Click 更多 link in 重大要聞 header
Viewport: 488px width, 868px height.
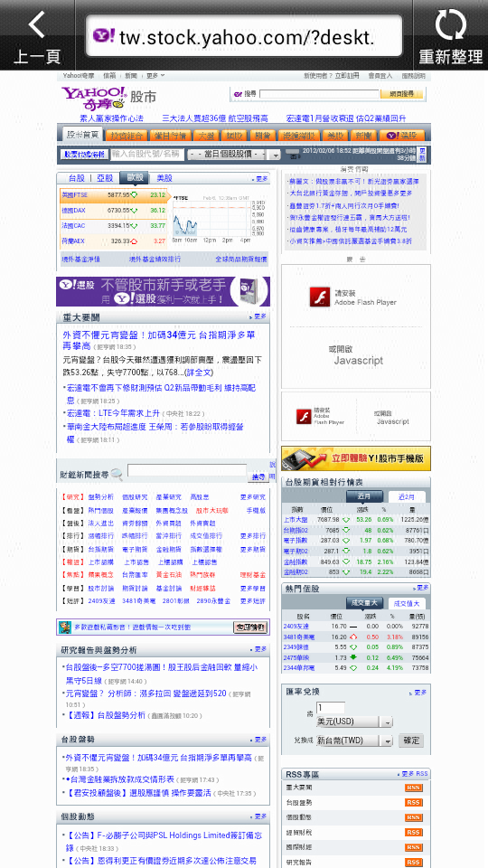(x=258, y=317)
